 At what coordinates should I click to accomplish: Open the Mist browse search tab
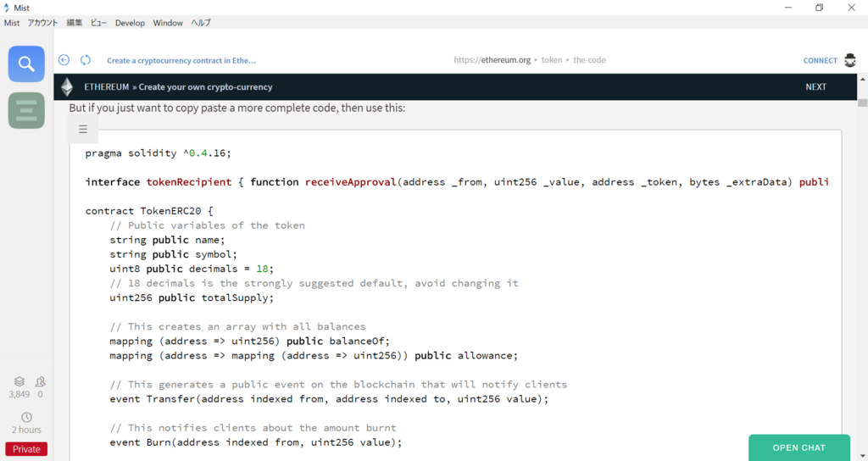point(26,64)
